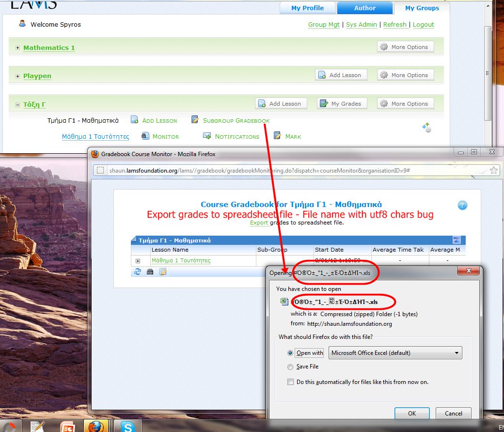
Task: Click the reorder lessons icon in Τάξη Γ
Action: tap(426, 128)
